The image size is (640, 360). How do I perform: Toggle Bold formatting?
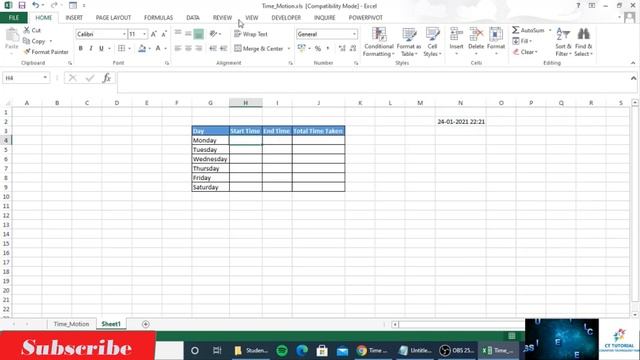pos(80,48)
